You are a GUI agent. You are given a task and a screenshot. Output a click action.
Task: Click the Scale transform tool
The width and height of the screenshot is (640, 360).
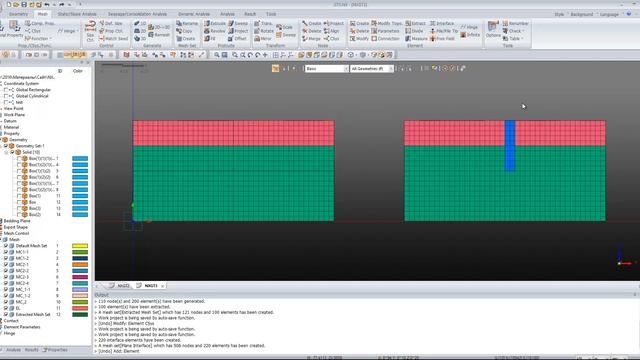(284, 27)
